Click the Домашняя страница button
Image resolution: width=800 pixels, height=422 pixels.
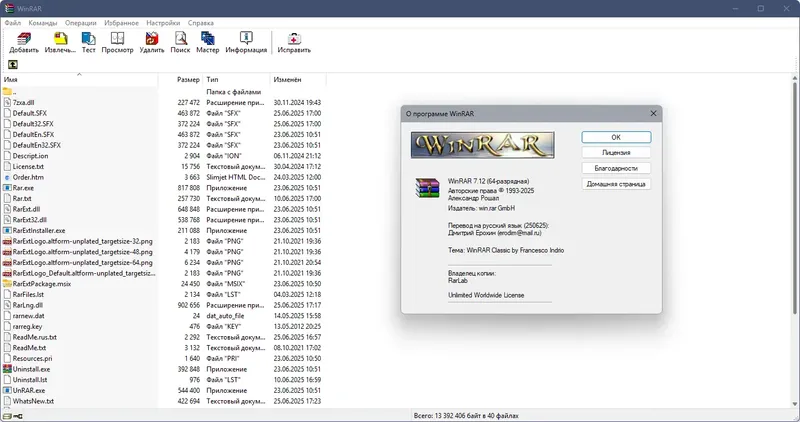point(616,184)
